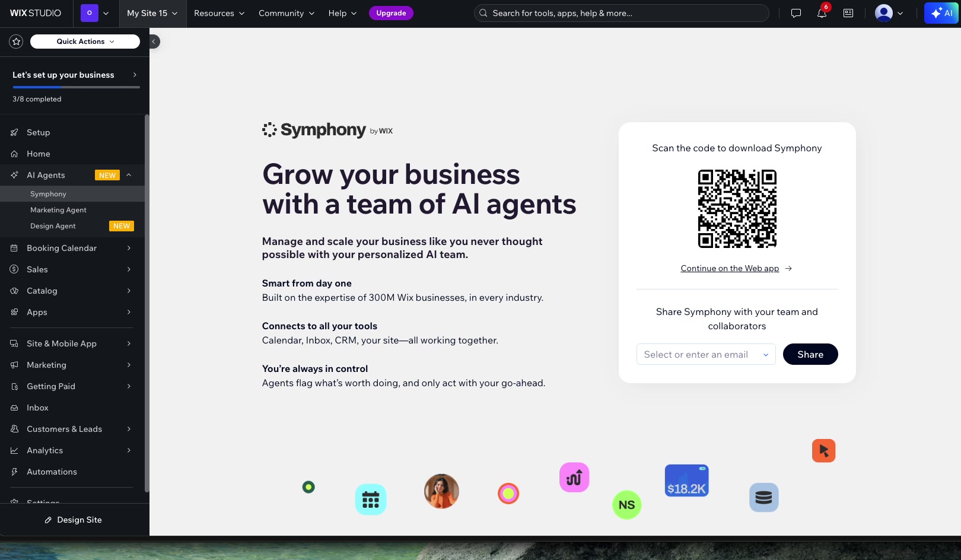Image resolution: width=961 pixels, height=560 pixels.
Task: Click the setup progress bar
Action: (76, 87)
